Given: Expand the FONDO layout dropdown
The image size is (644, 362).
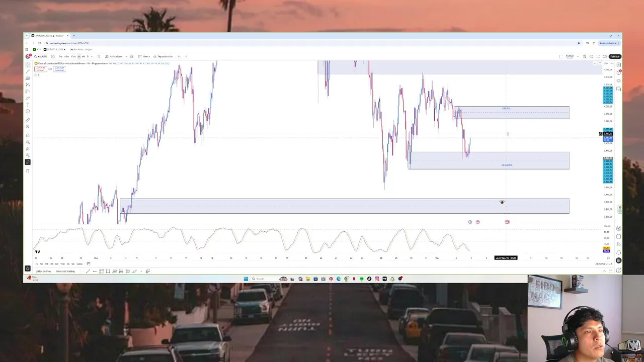Looking at the screenshot, I should [x=578, y=56].
